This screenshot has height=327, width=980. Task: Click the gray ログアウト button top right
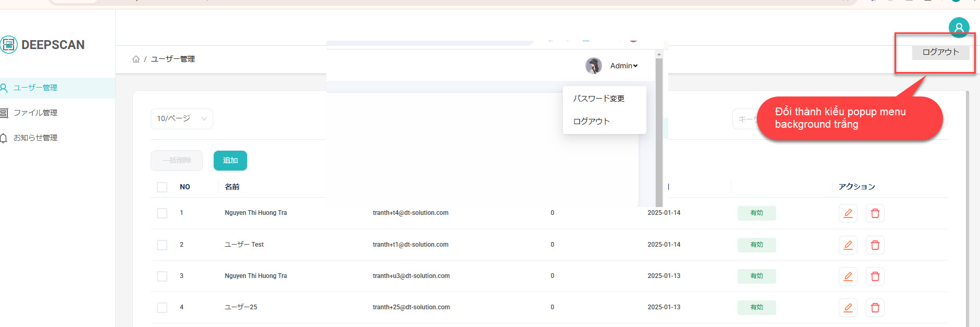[940, 52]
